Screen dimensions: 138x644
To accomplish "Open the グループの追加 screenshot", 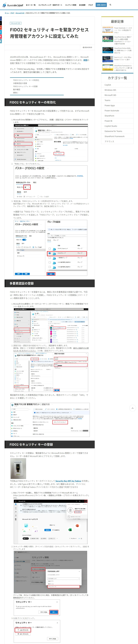I will [51, 248].
